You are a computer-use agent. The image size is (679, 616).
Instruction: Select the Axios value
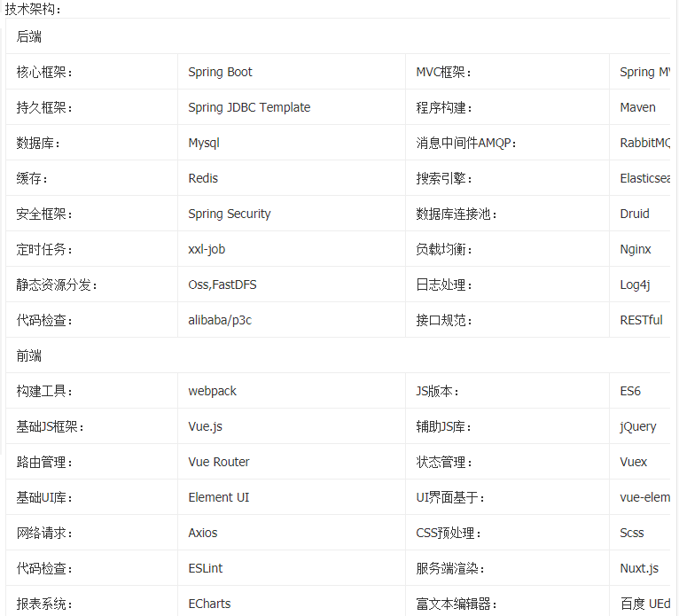pos(203,534)
